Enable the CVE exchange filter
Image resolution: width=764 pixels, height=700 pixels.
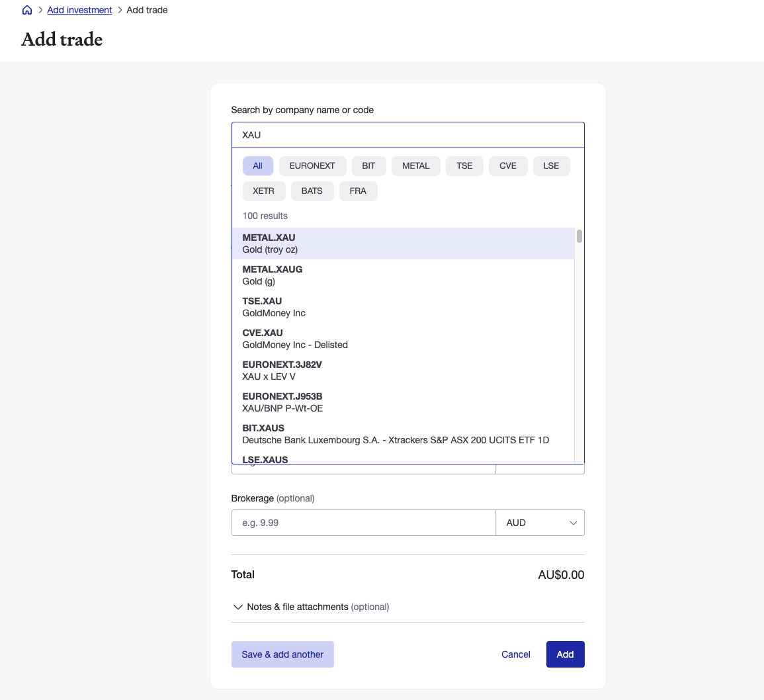507,165
